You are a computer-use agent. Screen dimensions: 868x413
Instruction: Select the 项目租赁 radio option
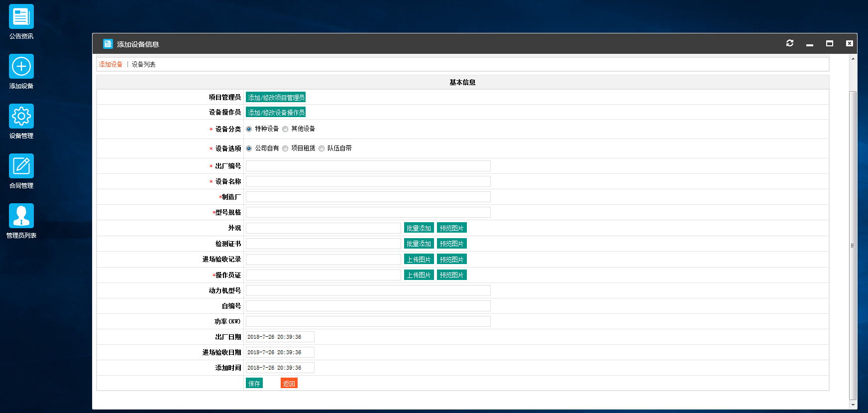(x=285, y=148)
